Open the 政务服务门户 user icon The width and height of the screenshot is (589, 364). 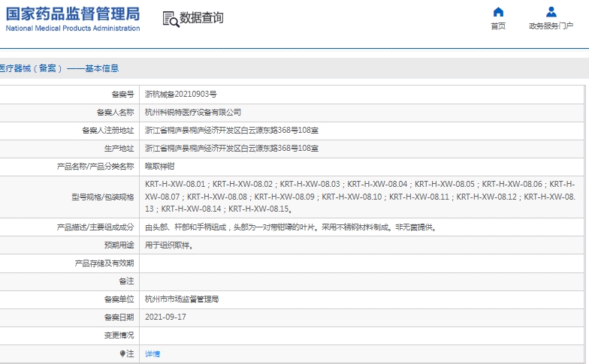tap(551, 12)
